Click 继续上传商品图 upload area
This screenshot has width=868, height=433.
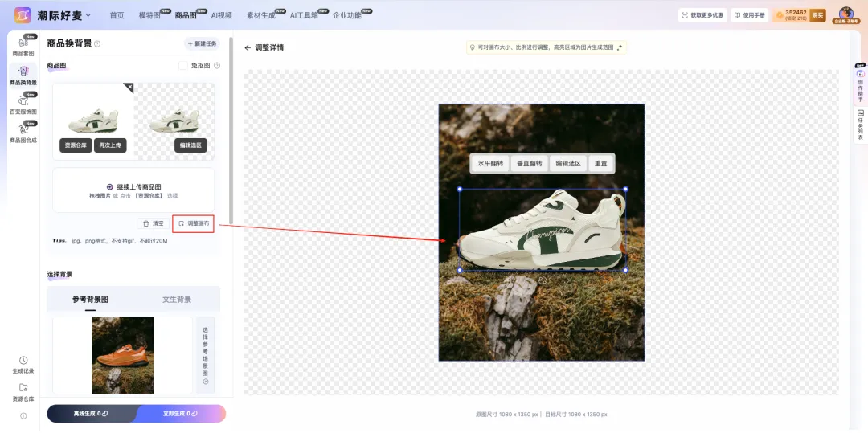(133, 190)
